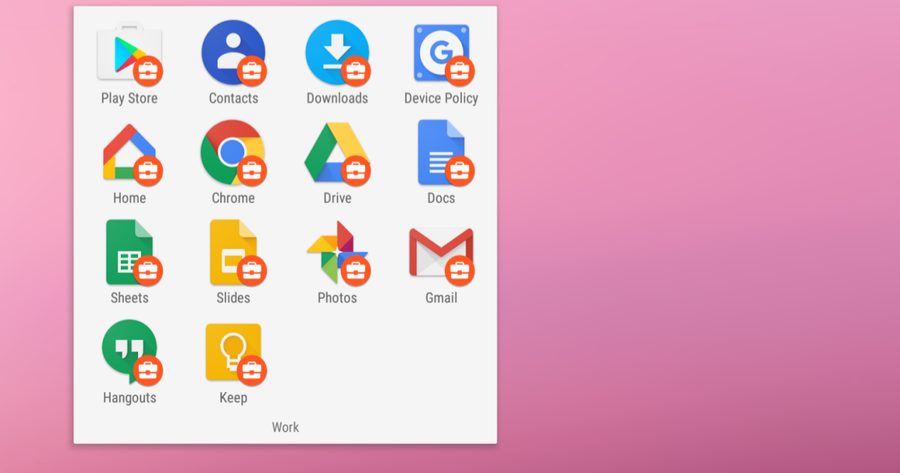Open the Chrome browser icon
The width and height of the screenshot is (900, 473).
click(234, 153)
